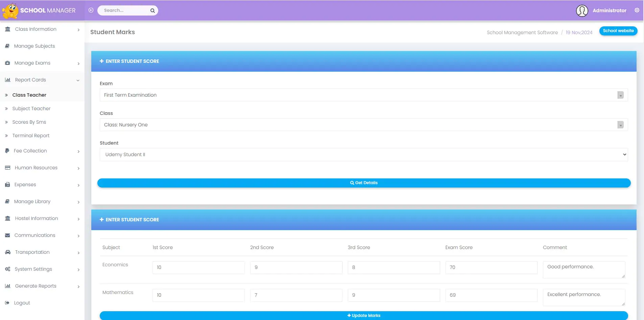Select Terminal Report in sidebar
The image size is (644, 320).
[x=31, y=136]
